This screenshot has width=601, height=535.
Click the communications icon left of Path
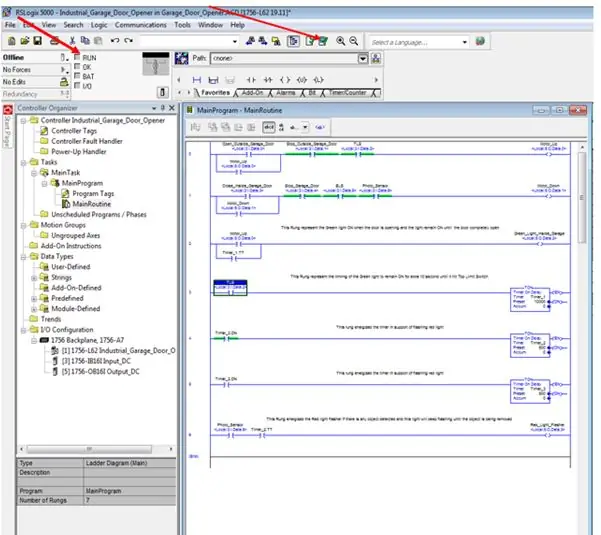[x=181, y=59]
